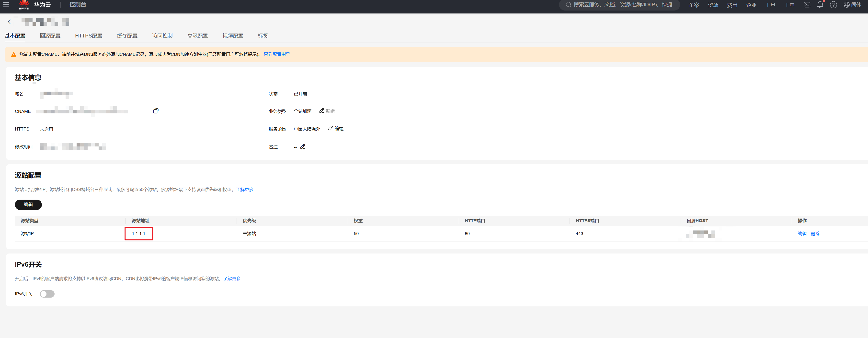Copy the CNAME value icon

[156, 111]
